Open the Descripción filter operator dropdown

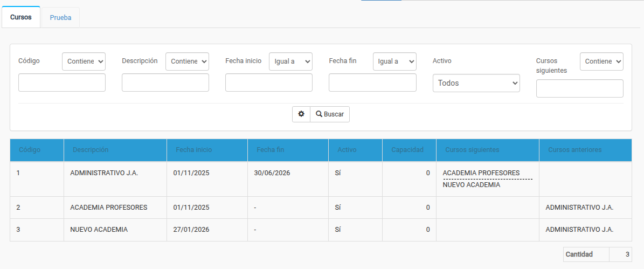187,61
